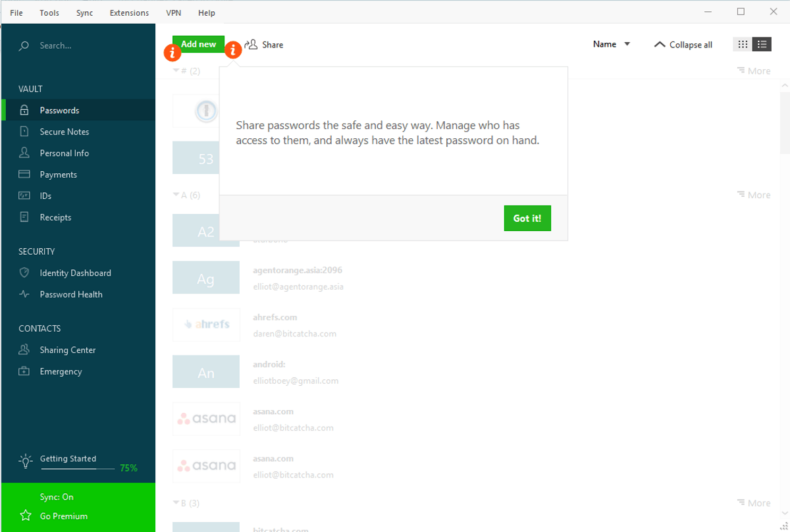Click the Payments card icon
Image resolution: width=790 pixels, height=532 pixels.
tap(24, 174)
